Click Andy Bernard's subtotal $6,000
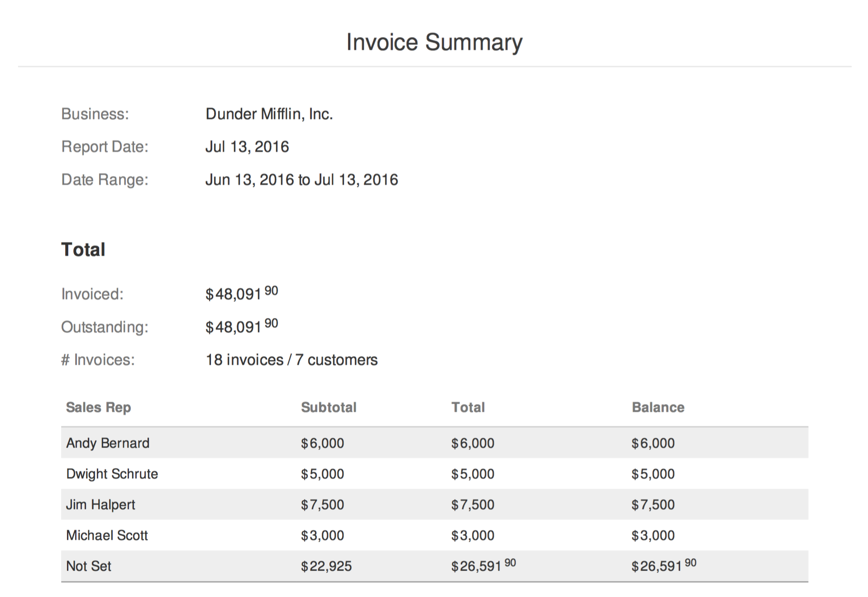Image resolution: width=868 pixels, height=597 pixels. click(x=323, y=443)
